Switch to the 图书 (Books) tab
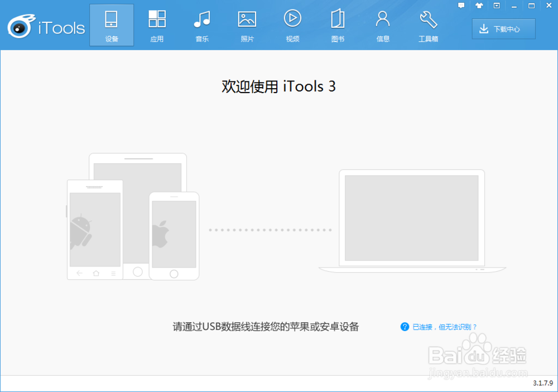This screenshot has height=392, width=558. [338, 25]
